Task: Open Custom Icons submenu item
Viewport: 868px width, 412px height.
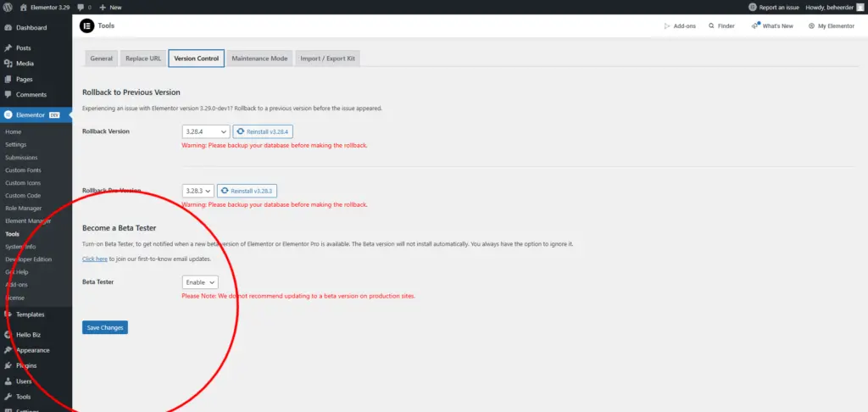Action: click(23, 183)
